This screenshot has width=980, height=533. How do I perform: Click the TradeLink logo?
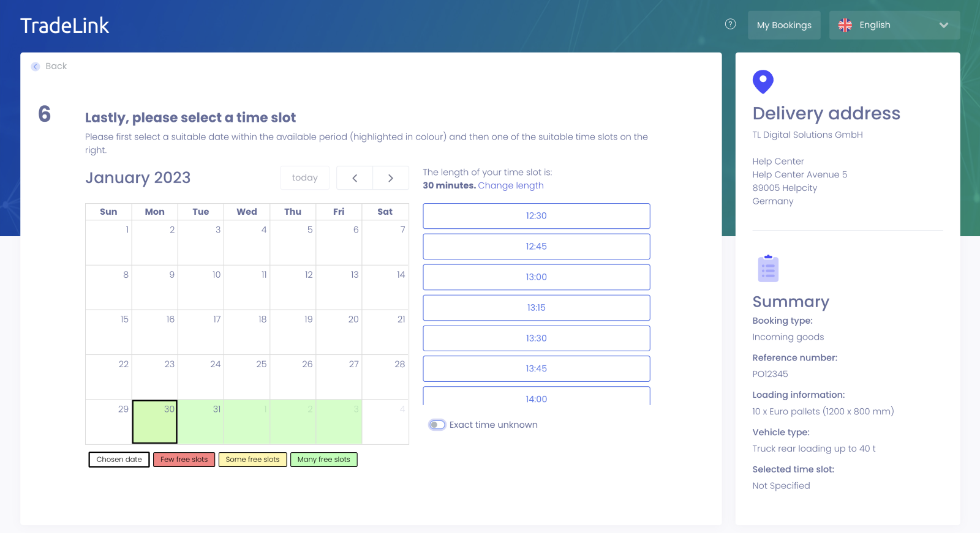pos(65,26)
